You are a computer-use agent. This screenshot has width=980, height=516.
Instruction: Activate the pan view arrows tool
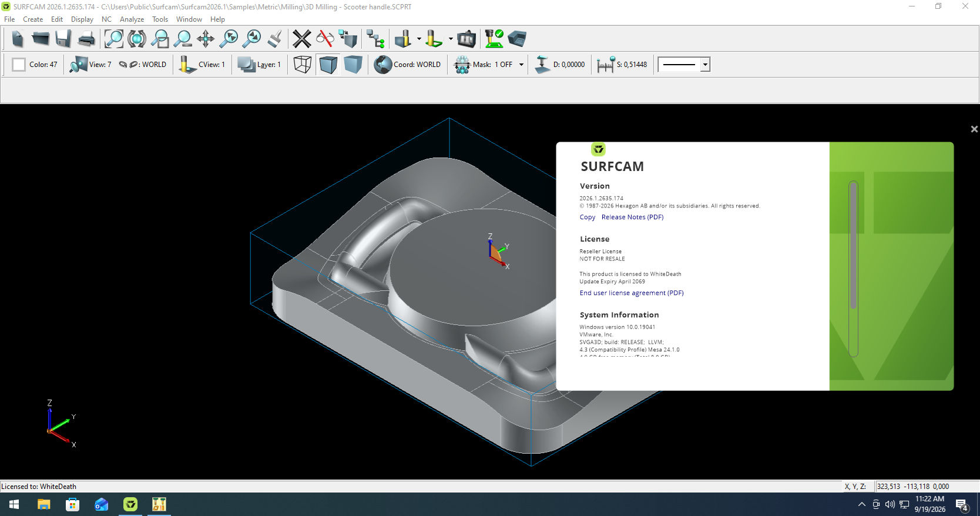(206, 39)
